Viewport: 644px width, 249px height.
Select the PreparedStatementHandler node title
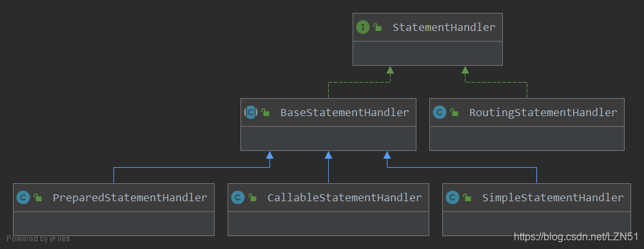(130, 197)
